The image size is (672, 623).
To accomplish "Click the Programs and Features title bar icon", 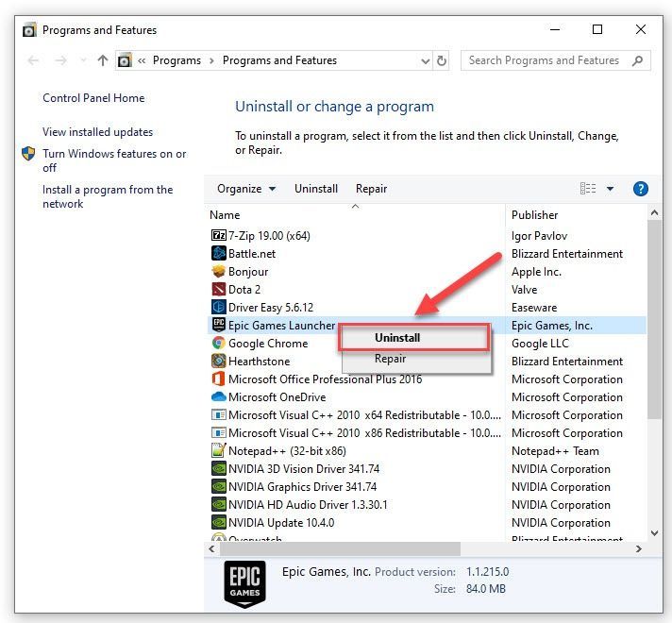I will coord(29,30).
